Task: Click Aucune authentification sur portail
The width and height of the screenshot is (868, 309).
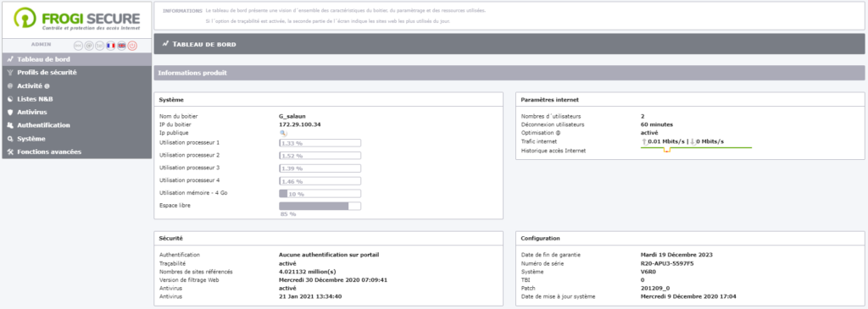Action: (x=330, y=255)
